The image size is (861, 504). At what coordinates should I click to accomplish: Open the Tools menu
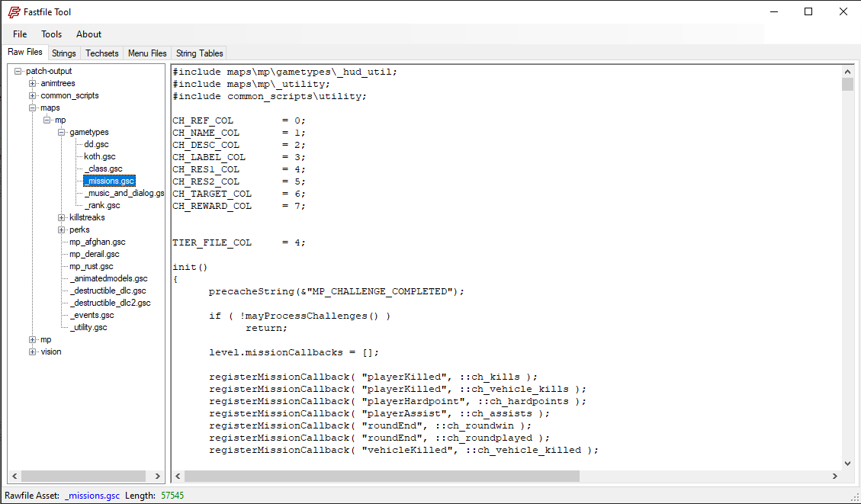tap(52, 34)
